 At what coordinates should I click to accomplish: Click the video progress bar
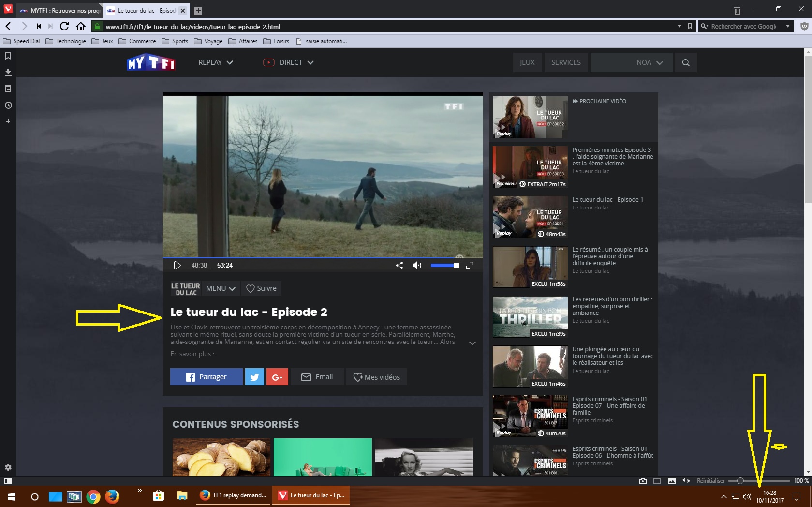coord(323,258)
